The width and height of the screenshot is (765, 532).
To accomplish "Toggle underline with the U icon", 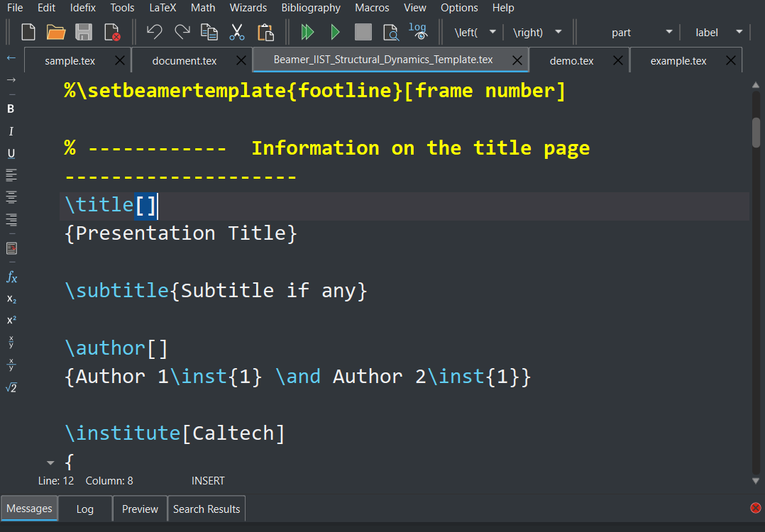I will click(x=11, y=153).
